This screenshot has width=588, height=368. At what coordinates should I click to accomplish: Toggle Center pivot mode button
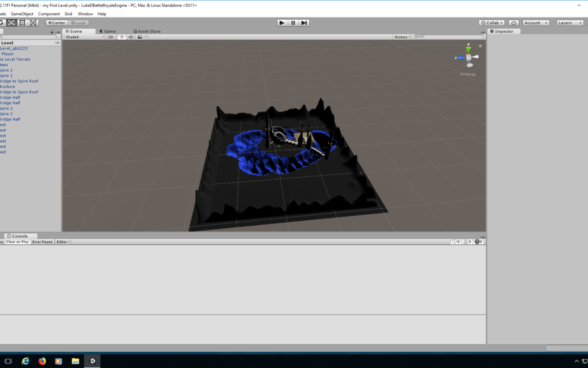pos(57,23)
